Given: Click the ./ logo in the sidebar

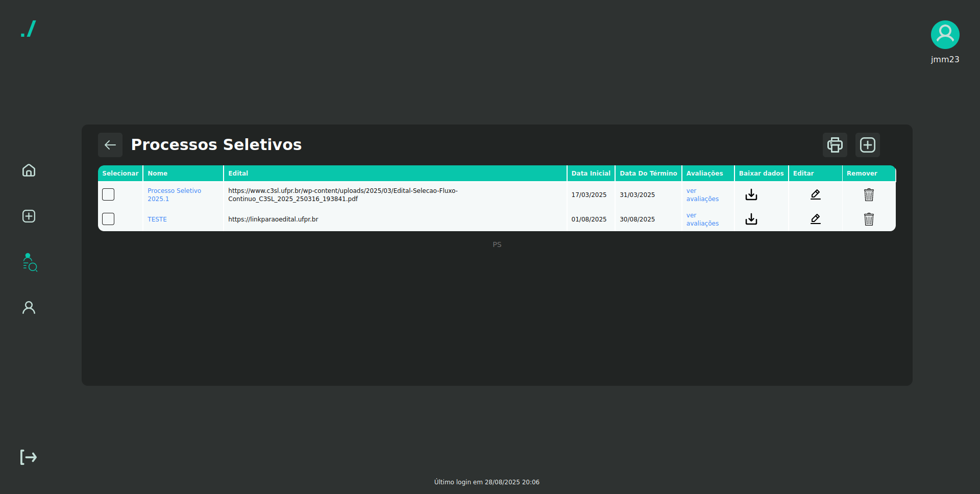Looking at the screenshot, I should [29, 29].
